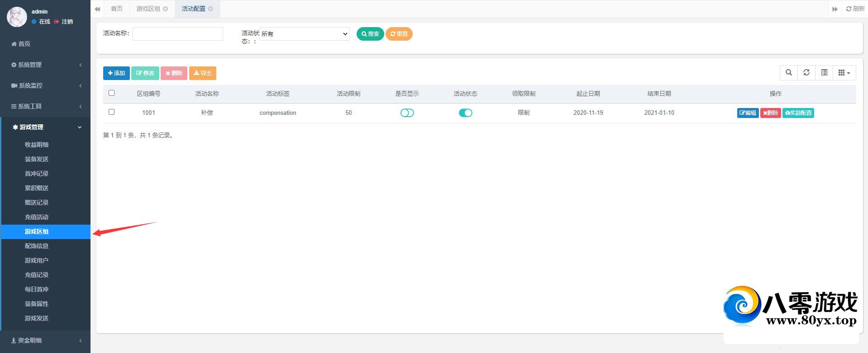Click the 活动名称 input field

click(x=177, y=34)
